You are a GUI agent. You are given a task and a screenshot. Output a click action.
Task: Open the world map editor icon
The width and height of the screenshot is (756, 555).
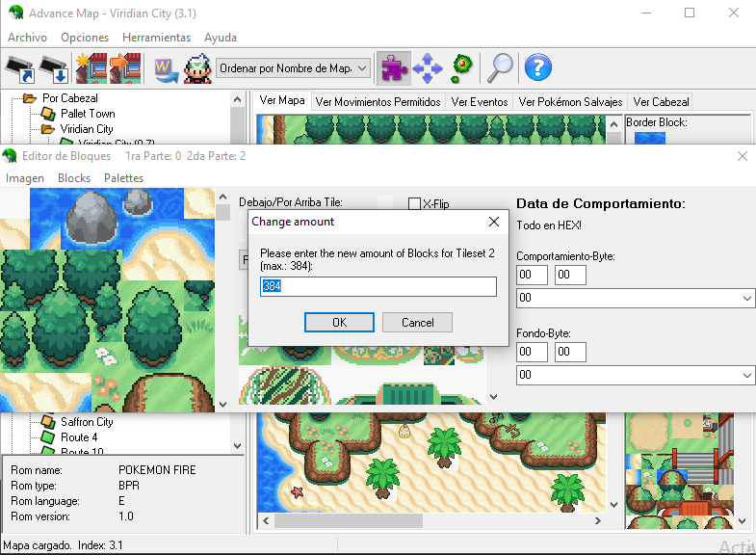tap(164, 68)
